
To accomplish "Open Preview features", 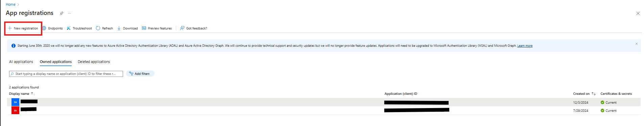I will pyautogui.click(x=157, y=28).
